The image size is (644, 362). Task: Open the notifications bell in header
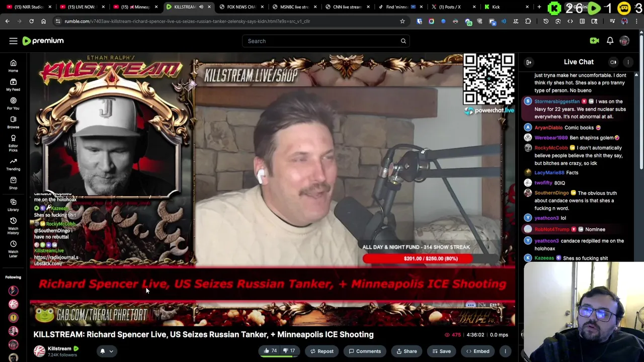click(x=610, y=41)
